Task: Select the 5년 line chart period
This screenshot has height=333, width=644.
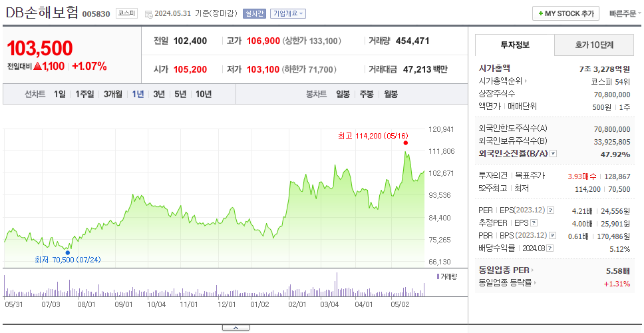Action: (180, 94)
